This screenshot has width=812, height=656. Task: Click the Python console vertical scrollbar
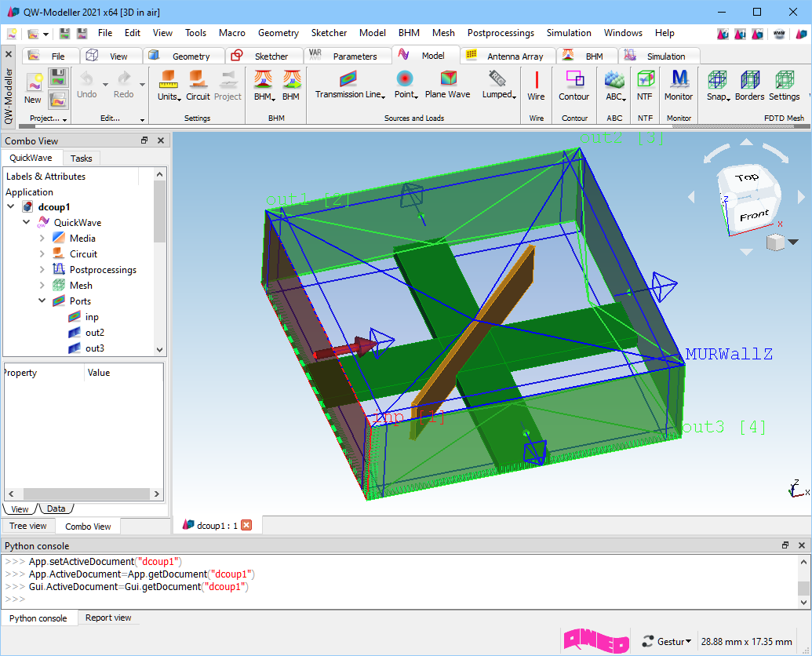pyautogui.click(x=803, y=581)
